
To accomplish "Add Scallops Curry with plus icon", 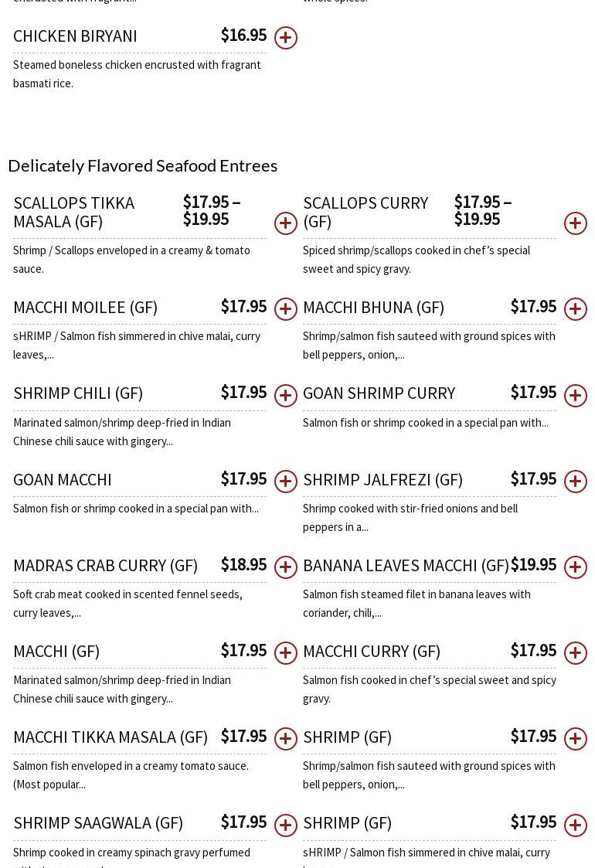I will point(576,223).
